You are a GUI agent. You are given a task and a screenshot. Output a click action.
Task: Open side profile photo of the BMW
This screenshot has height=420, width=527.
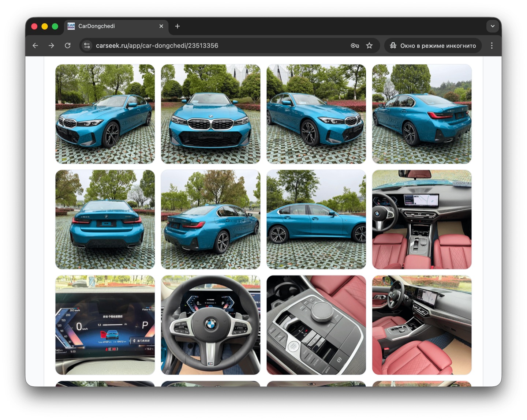tap(316, 220)
